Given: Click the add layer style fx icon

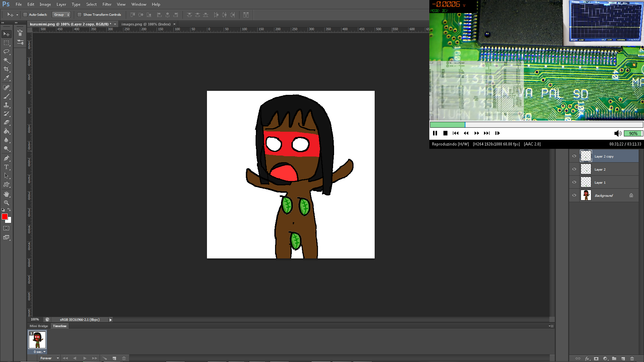Looking at the screenshot, I should point(587,358).
